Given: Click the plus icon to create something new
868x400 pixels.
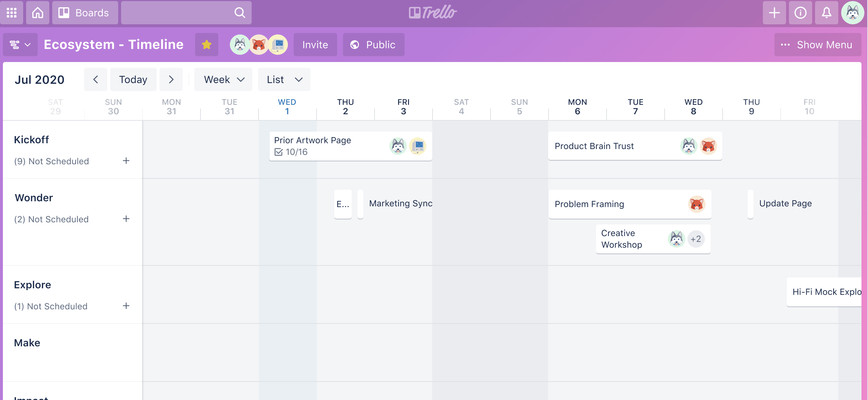Looking at the screenshot, I should [774, 13].
